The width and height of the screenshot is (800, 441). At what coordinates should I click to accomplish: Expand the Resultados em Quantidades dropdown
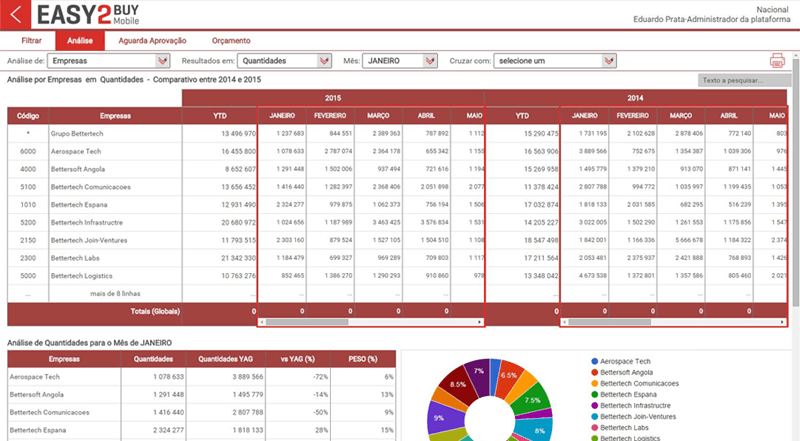285,61
